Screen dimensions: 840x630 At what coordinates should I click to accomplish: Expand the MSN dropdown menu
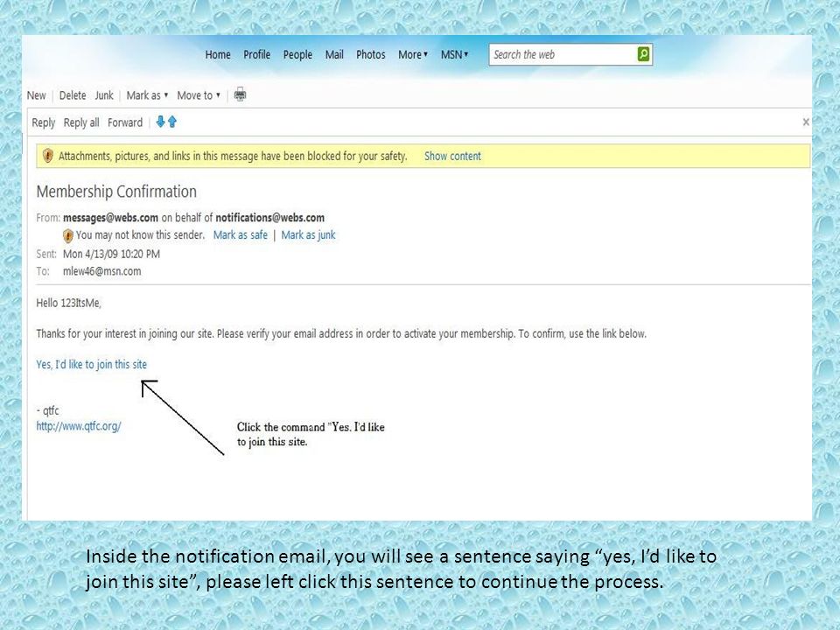(454, 54)
